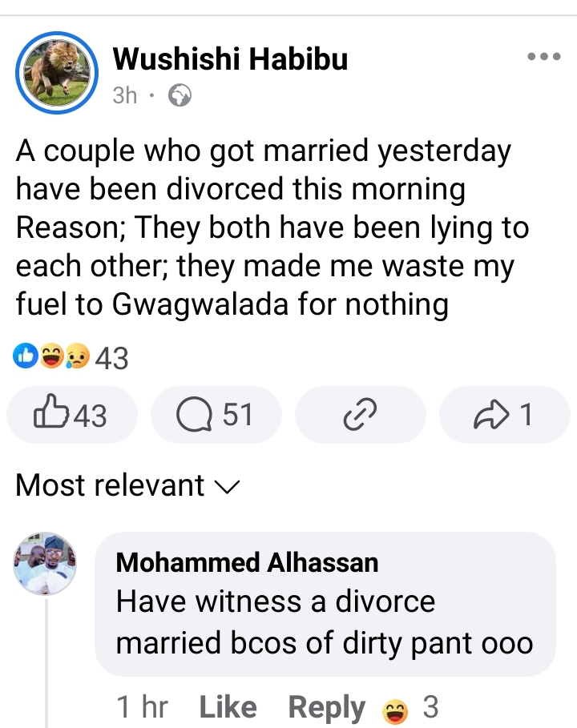Open Wushishi Habibu's lion profile picture
The height and width of the screenshot is (728, 577).
click(x=56, y=72)
